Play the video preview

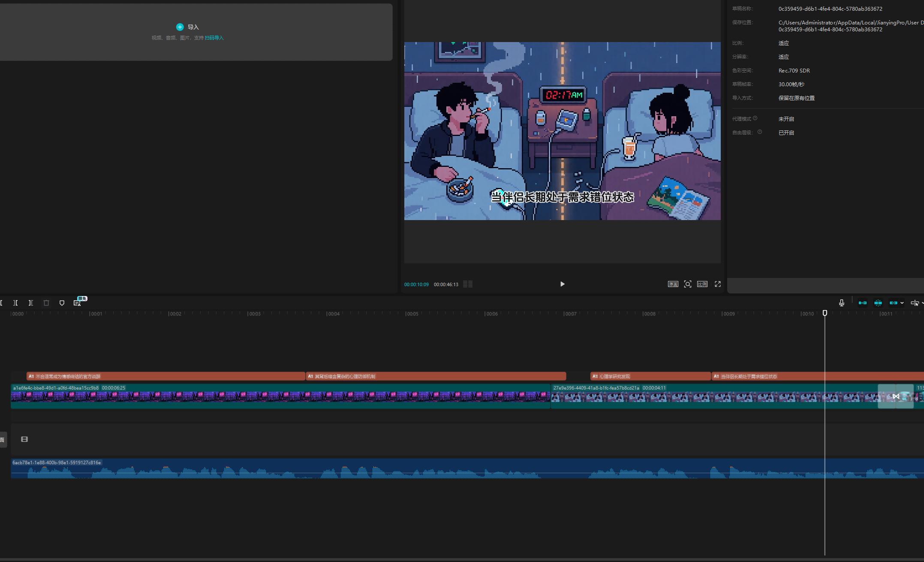(562, 284)
